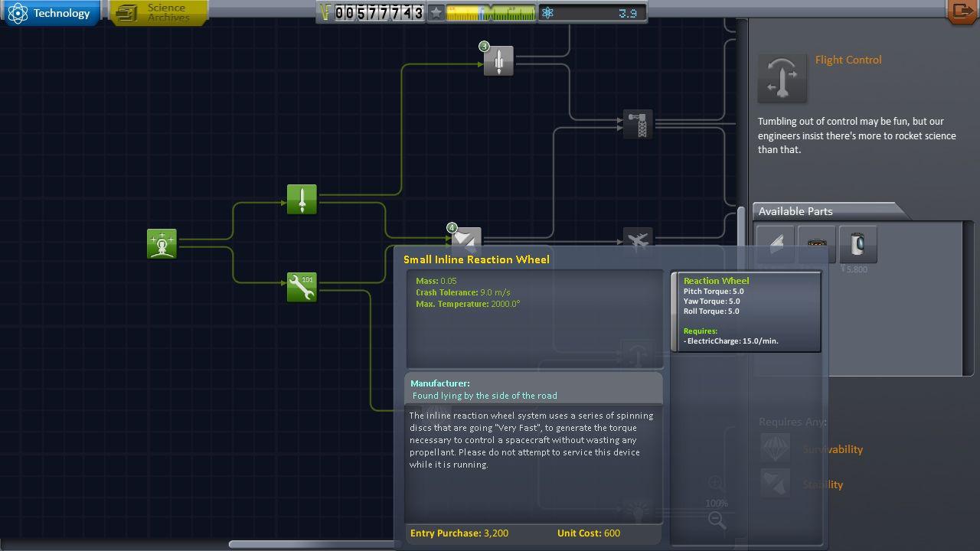Viewport: 980px width, 551px height.
Task: Click the funds counter reading 00577743
Action: click(379, 12)
